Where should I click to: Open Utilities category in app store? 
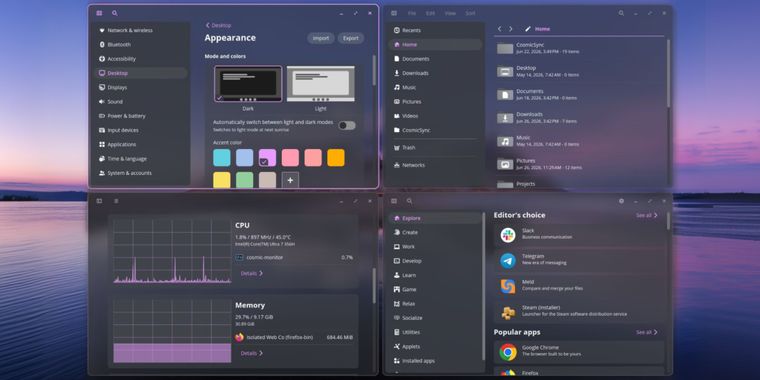click(435, 332)
